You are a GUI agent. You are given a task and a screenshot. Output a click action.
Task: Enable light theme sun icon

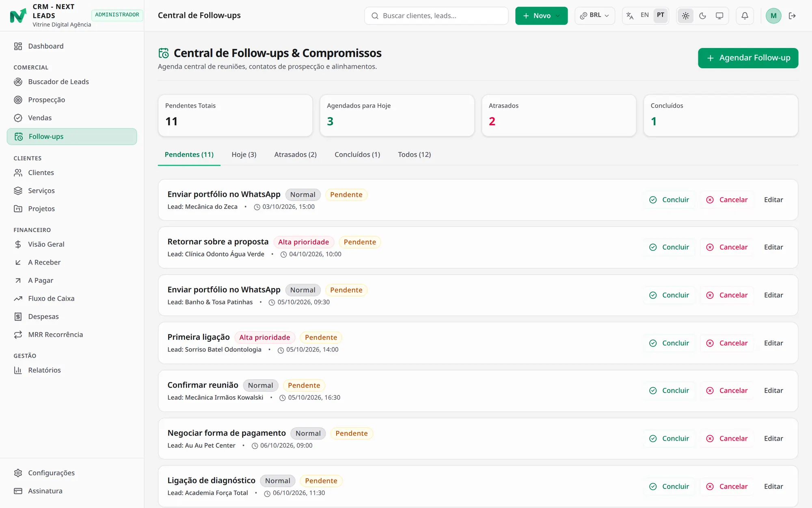point(685,16)
